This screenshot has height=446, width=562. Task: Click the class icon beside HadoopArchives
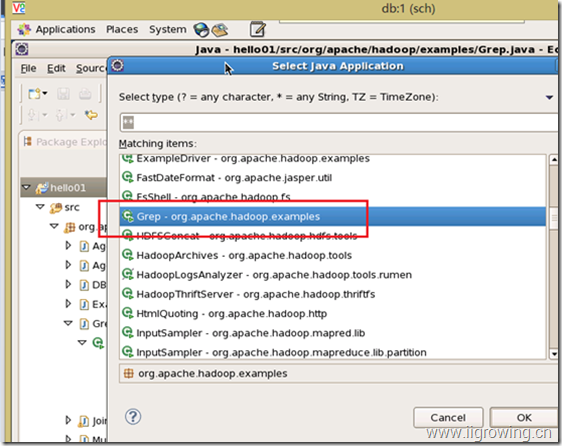point(128,255)
